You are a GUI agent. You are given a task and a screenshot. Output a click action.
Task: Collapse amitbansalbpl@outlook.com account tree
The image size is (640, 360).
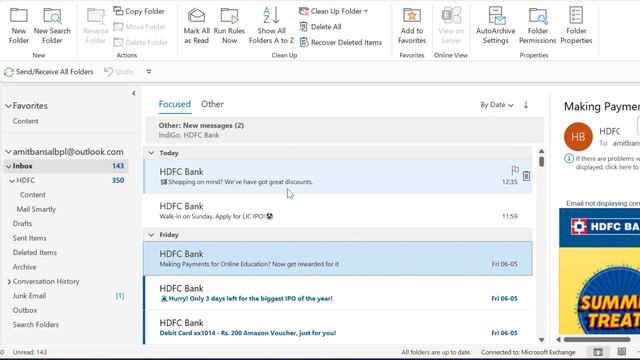8,152
